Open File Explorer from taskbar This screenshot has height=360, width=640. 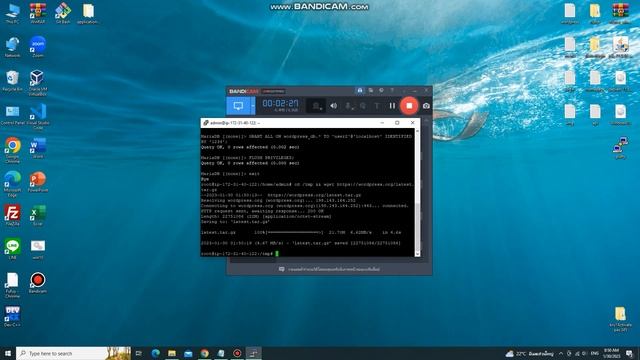(x=172, y=353)
